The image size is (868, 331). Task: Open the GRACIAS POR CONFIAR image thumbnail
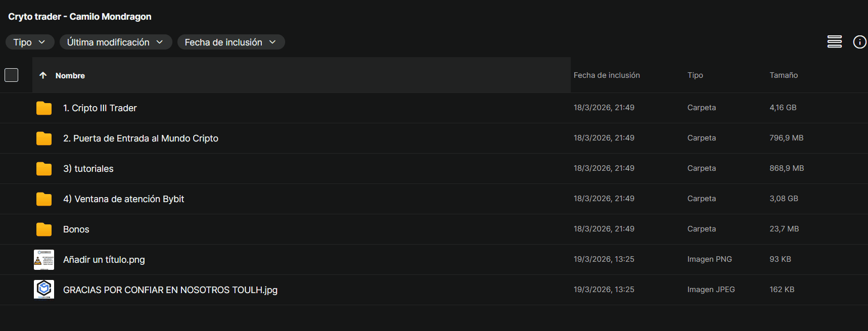tap(44, 290)
